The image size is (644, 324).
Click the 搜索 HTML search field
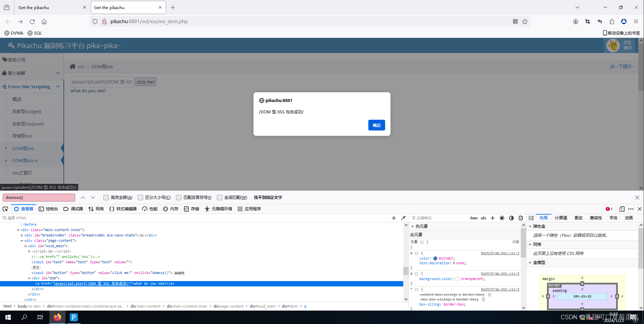pyautogui.click(x=195, y=218)
